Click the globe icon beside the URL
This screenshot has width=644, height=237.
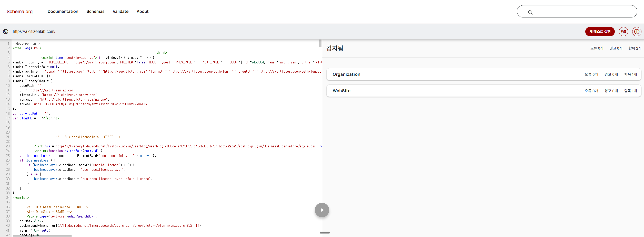[6, 32]
